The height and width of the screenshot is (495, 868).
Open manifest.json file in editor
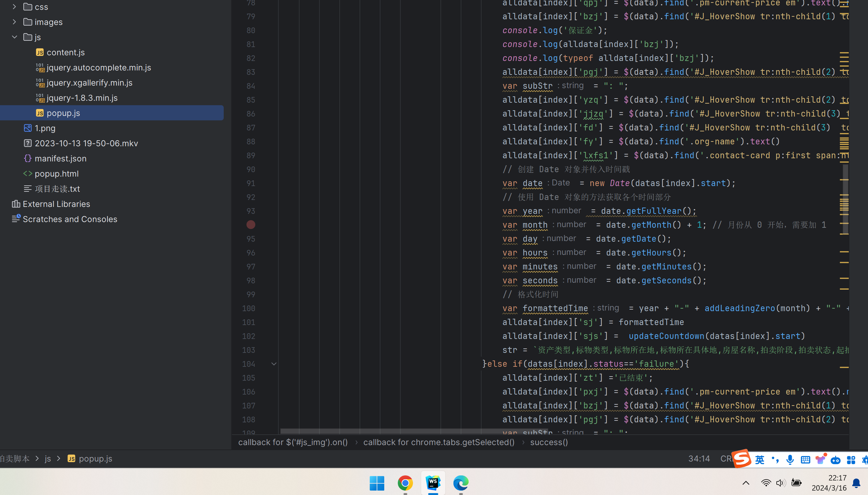point(60,158)
